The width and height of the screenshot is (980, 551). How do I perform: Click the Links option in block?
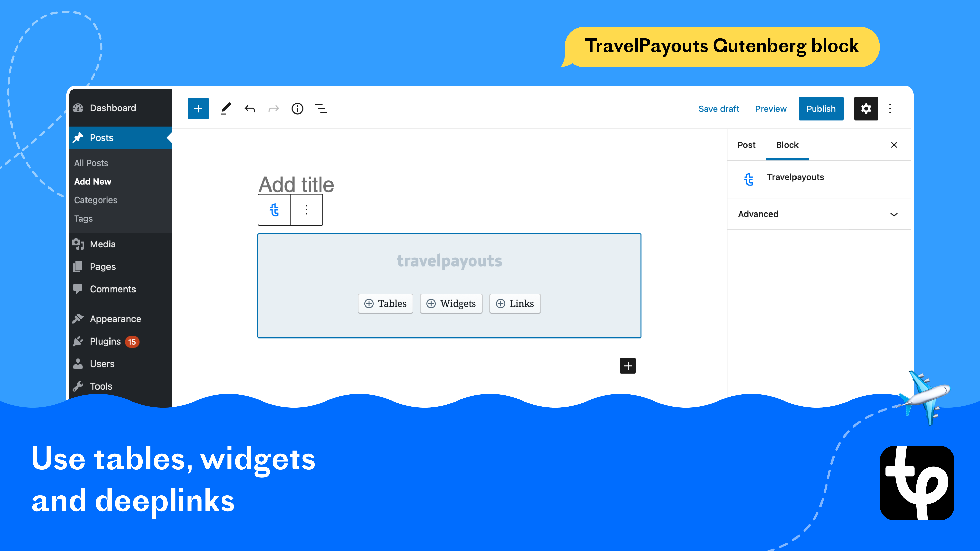516,303
